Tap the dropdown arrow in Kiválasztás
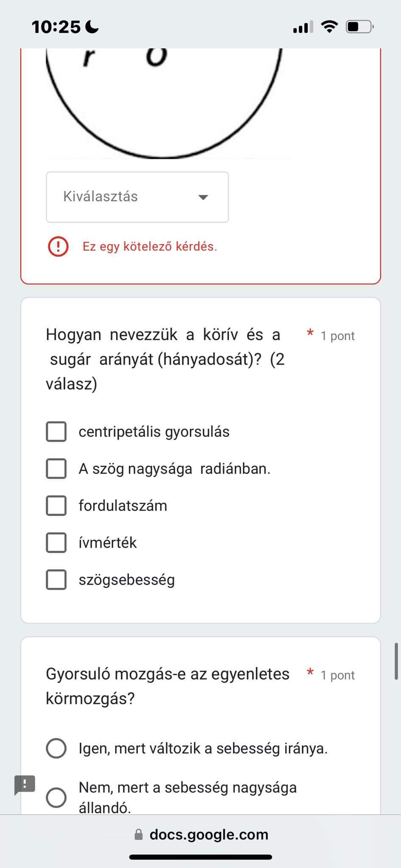The image size is (401, 868). (203, 197)
